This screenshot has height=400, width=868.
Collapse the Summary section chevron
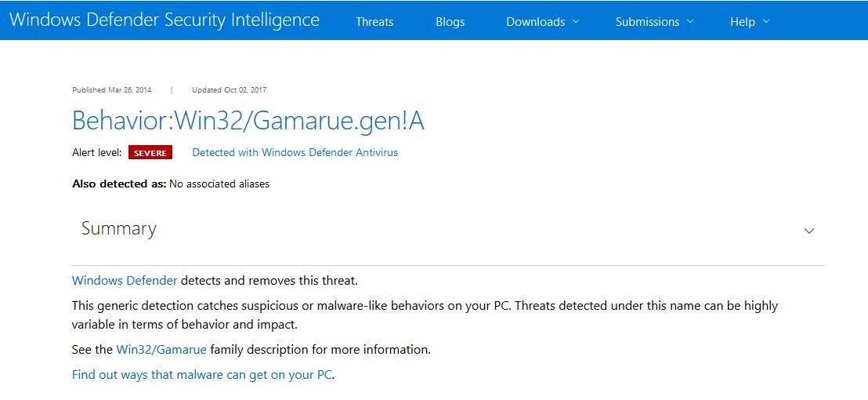pos(809,231)
